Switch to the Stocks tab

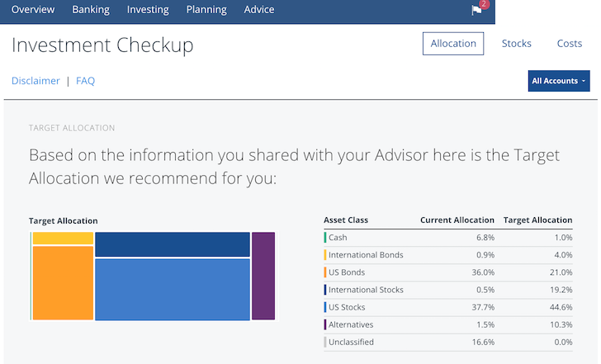pyautogui.click(x=517, y=44)
